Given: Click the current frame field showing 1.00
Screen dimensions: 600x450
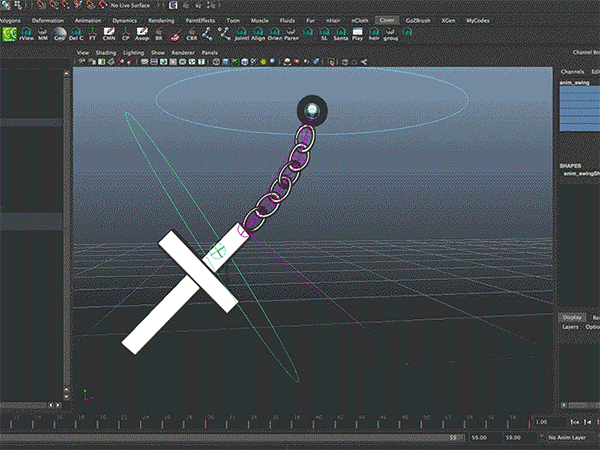Looking at the screenshot, I should 548,422.
